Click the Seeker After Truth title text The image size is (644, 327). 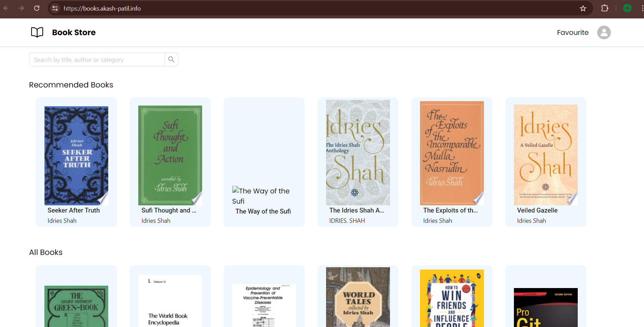[x=74, y=210]
